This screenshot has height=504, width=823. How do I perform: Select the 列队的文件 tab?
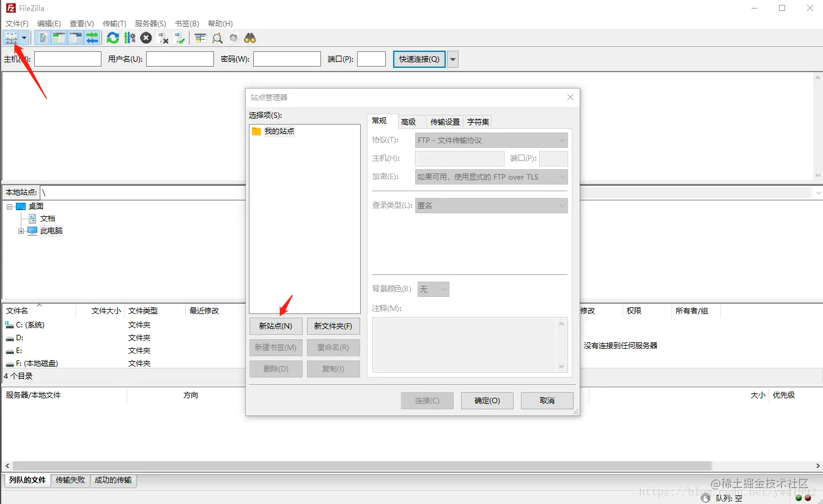(28, 480)
